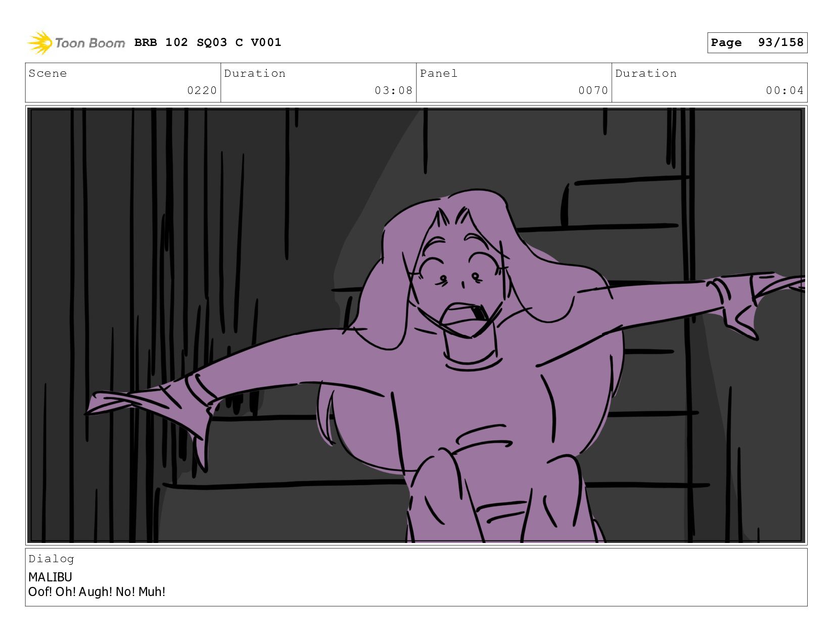Click the Scene header label
The image size is (834, 644).
coord(48,73)
